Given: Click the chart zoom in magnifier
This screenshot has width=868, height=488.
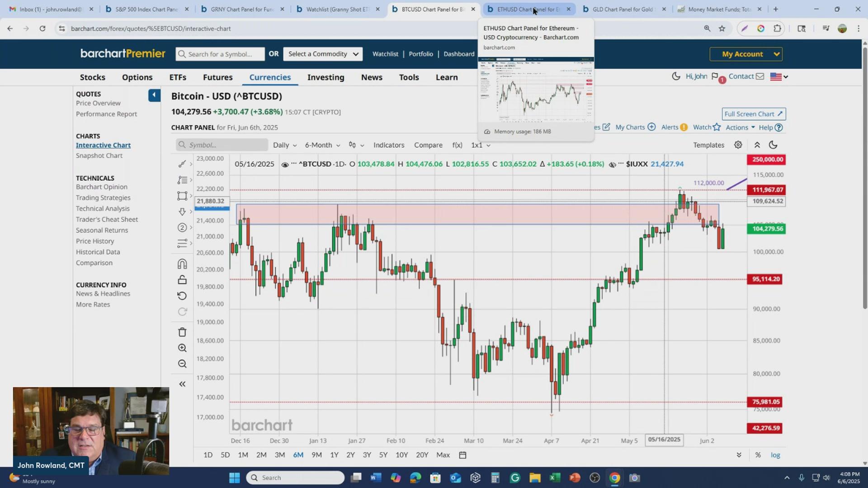Looking at the screenshot, I should click(x=182, y=348).
